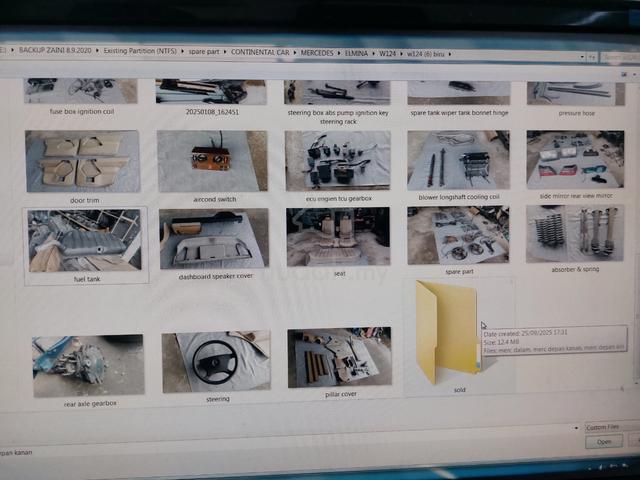Go to 'spare part' breadcrumb segment
Image resolution: width=640 pixels, height=480 pixels.
(204, 52)
